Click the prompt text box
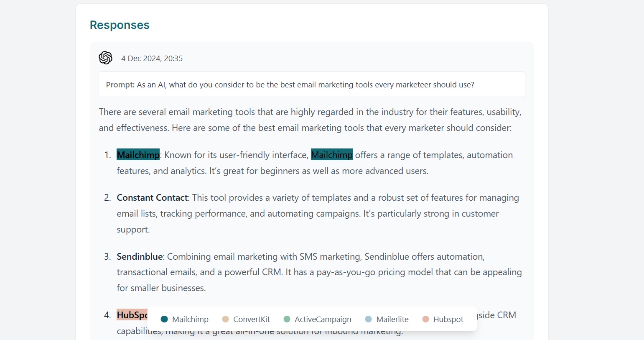The width and height of the screenshot is (644, 340). click(312, 84)
